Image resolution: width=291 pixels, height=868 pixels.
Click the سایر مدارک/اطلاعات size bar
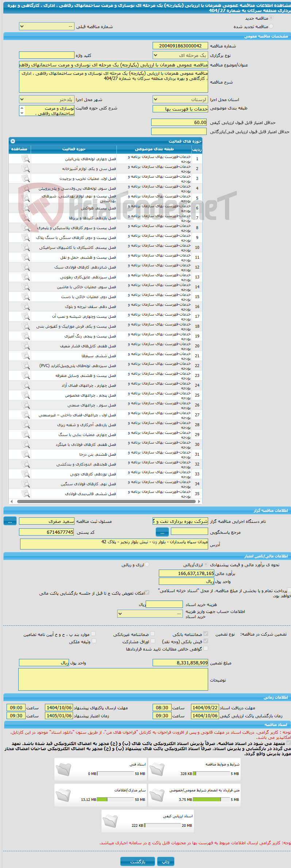click(115, 799)
